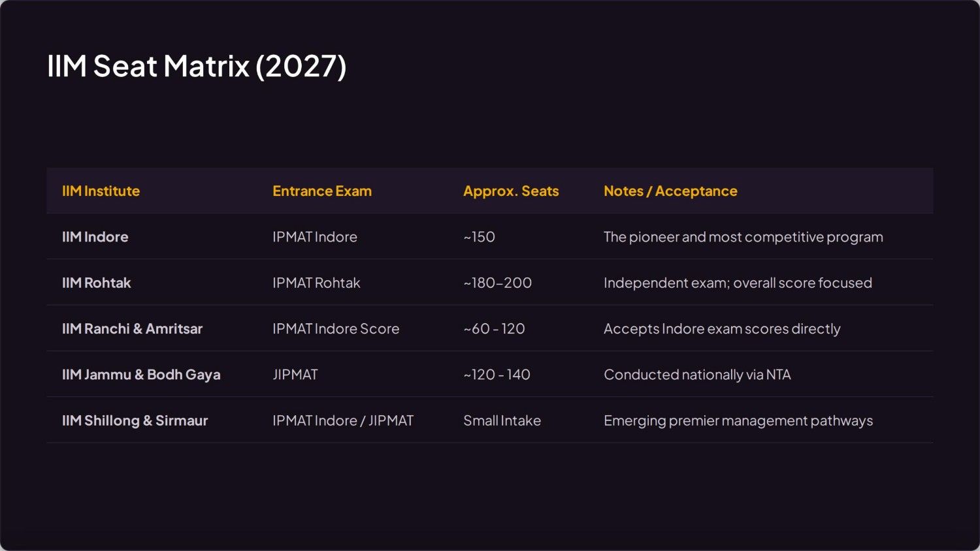This screenshot has height=551, width=980.
Task: Click the '~150' seats cell
Action: click(x=479, y=237)
